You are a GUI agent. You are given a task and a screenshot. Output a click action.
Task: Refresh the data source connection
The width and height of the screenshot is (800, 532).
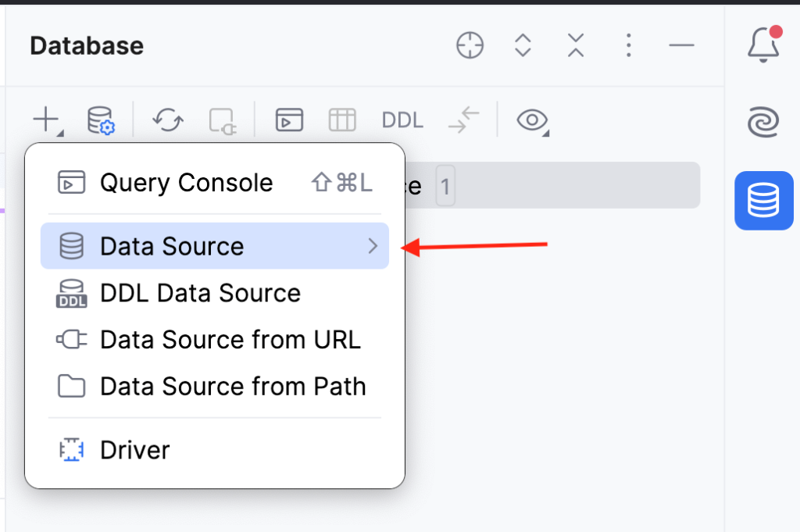pos(167,120)
